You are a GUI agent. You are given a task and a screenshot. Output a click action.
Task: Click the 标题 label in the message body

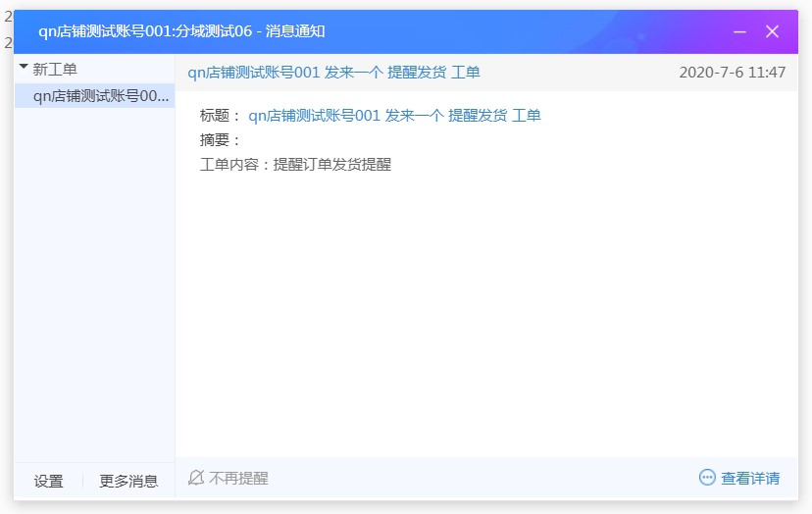pos(220,115)
